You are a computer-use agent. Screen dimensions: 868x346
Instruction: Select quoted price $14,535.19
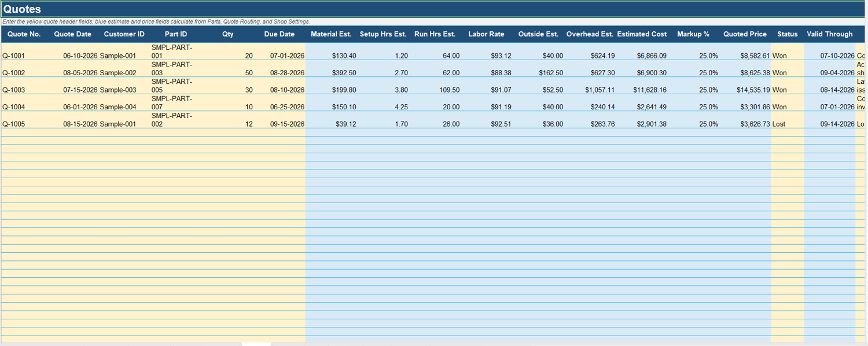coord(753,90)
